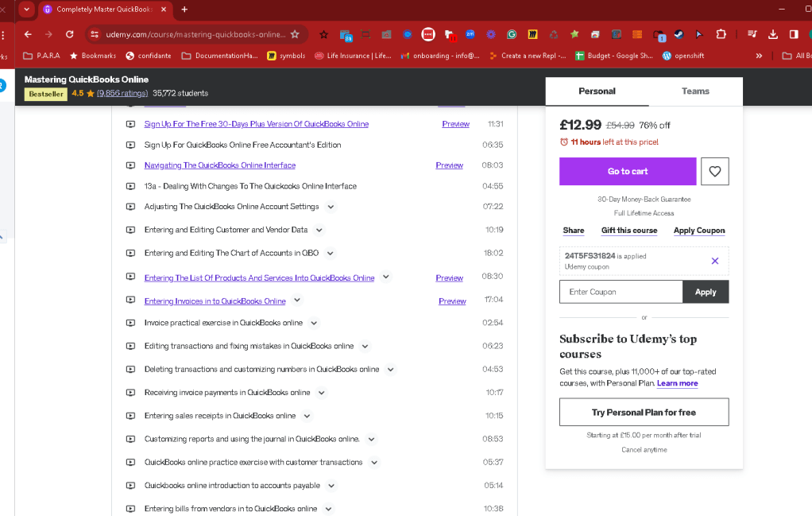This screenshot has height=516, width=812.
Task: Click the udemy.com address bar URL
Action: pos(195,34)
